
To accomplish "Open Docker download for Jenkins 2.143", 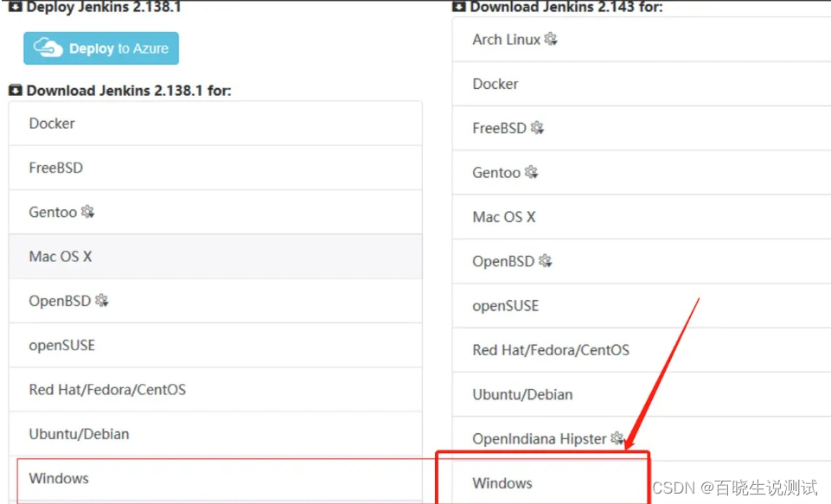I will (x=642, y=84).
